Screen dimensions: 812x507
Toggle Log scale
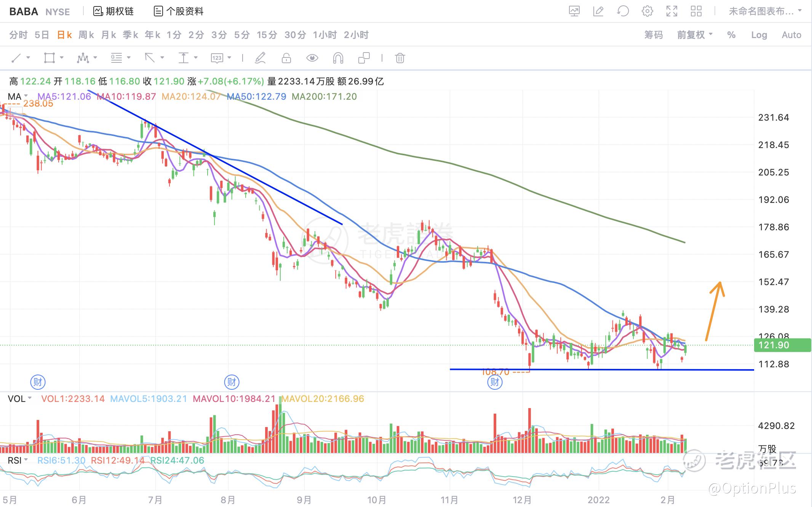(x=759, y=35)
